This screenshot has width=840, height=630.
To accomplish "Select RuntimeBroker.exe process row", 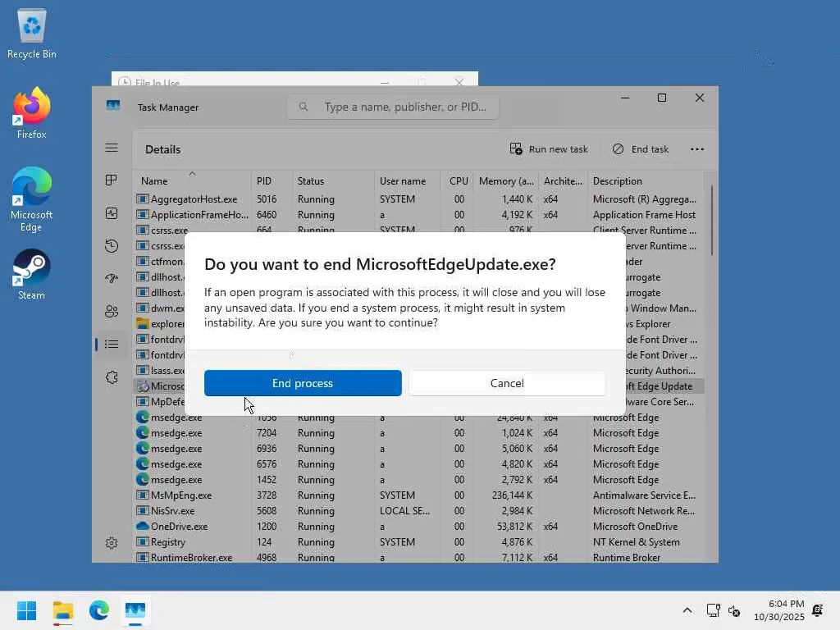I will (x=419, y=557).
